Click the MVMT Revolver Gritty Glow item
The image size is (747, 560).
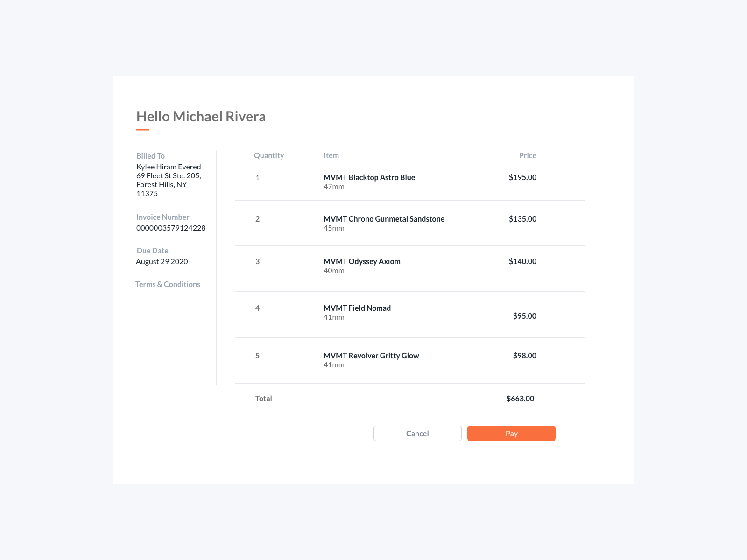(372, 356)
